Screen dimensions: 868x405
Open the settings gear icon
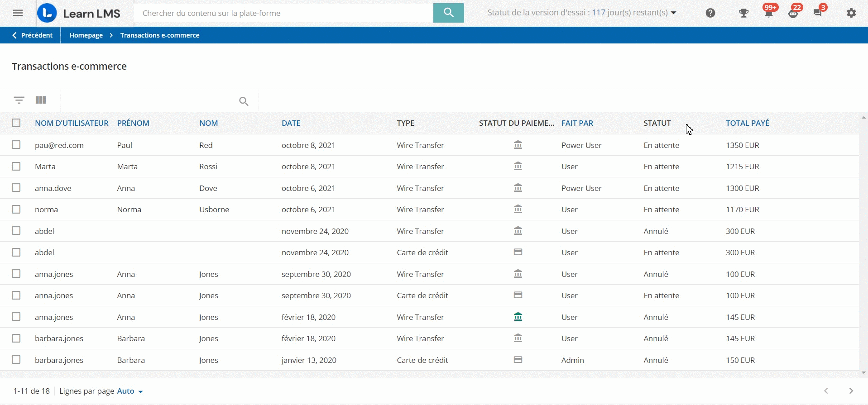(x=851, y=13)
